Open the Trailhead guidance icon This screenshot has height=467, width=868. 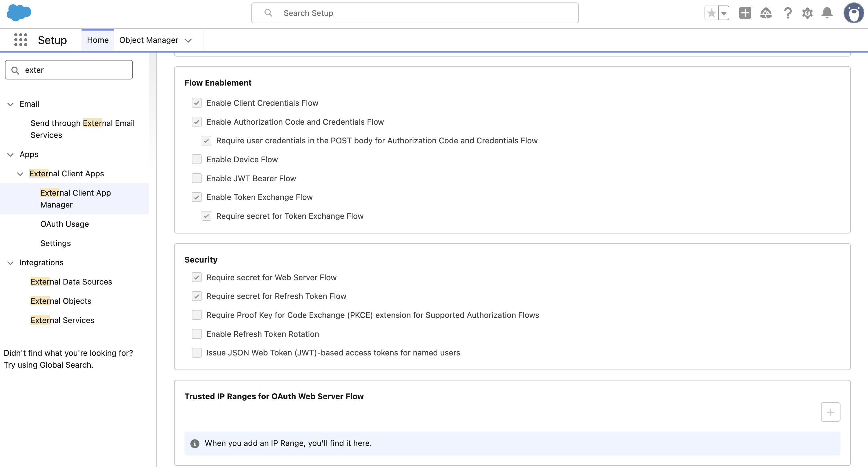coord(766,13)
